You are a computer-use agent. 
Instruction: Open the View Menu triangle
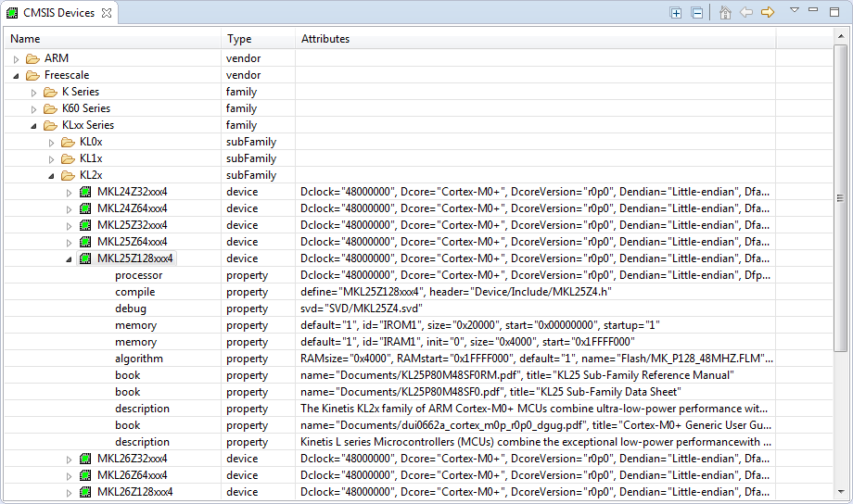(x=794, y=10)
